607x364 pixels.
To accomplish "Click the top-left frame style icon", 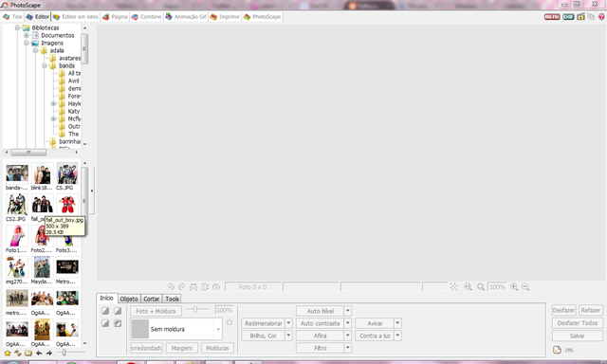I will (105, 311).
